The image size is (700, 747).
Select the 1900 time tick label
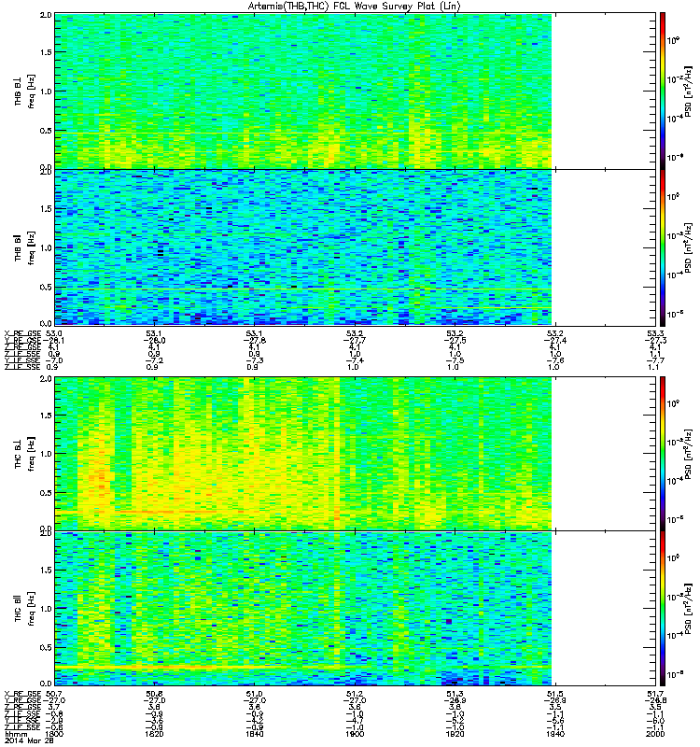coord(355,734)
